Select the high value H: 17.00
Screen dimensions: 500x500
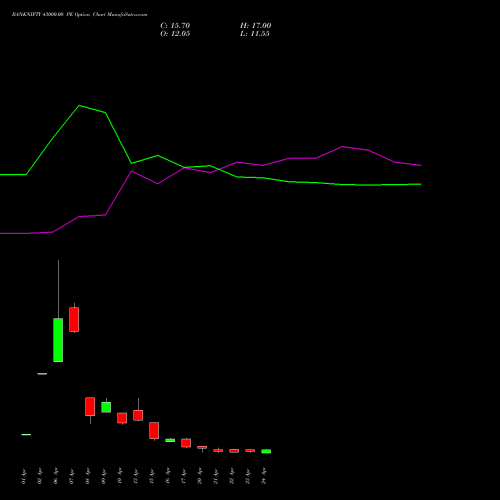[256, 26]
